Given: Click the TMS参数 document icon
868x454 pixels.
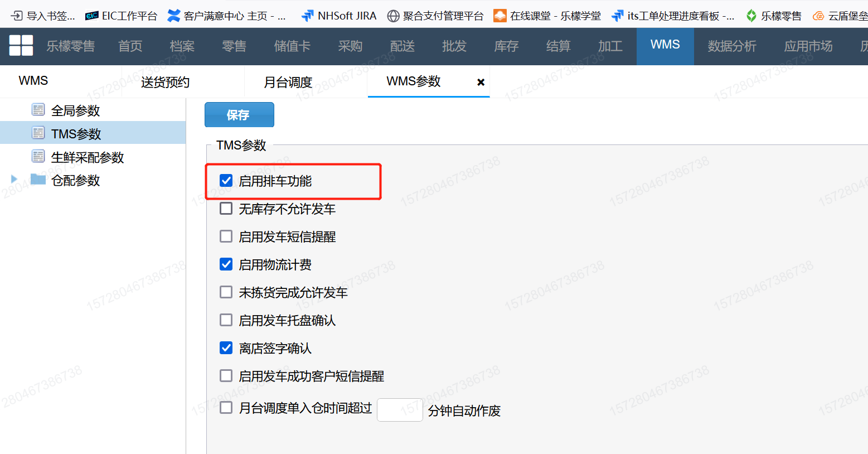Looking at the screenshot, I should pyautogui.click(x=38, y=133).
